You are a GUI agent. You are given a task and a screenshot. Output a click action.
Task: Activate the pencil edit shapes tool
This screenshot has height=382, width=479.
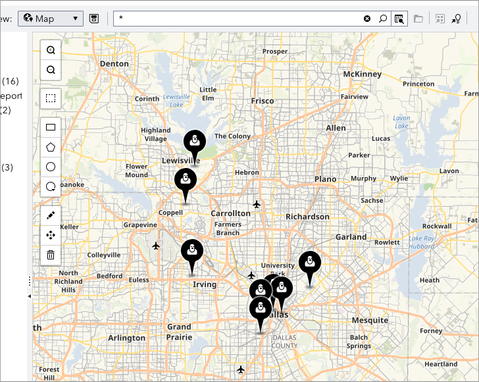pos(51,216)
